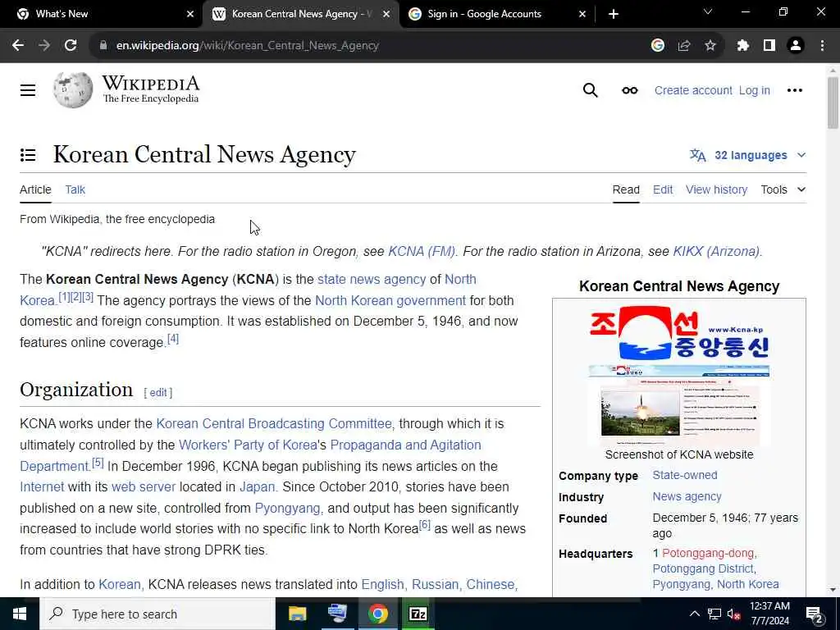Share this page icon
This screenshot has width=840, height=630.
point(683,46)
